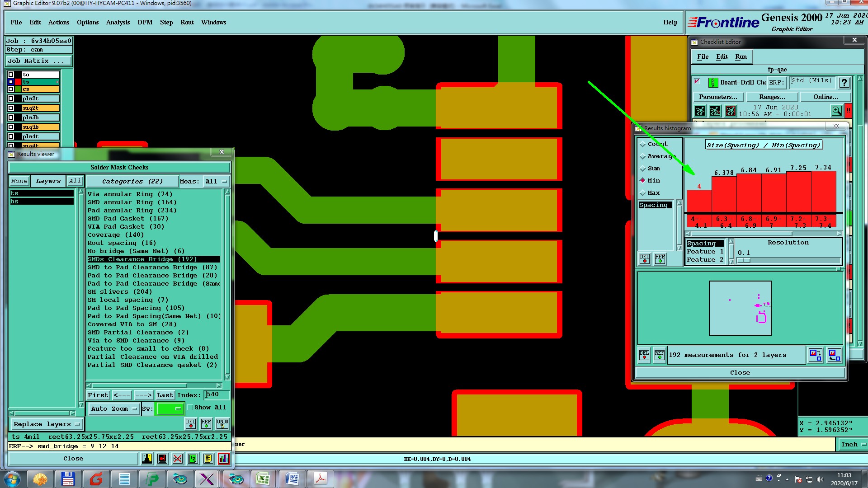Image resolution: width=868 pixels, height=488 pixels.
Task: Click the yellow notes report icon
Action: tap(208, 459)
